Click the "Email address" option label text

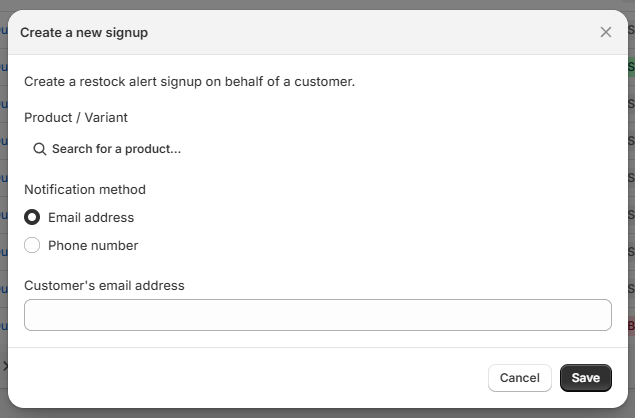click(90, 217)
